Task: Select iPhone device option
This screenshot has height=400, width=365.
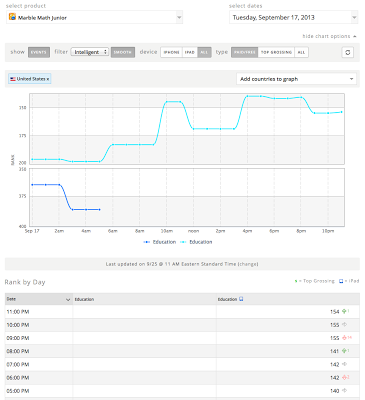Action: coord(171,52)
